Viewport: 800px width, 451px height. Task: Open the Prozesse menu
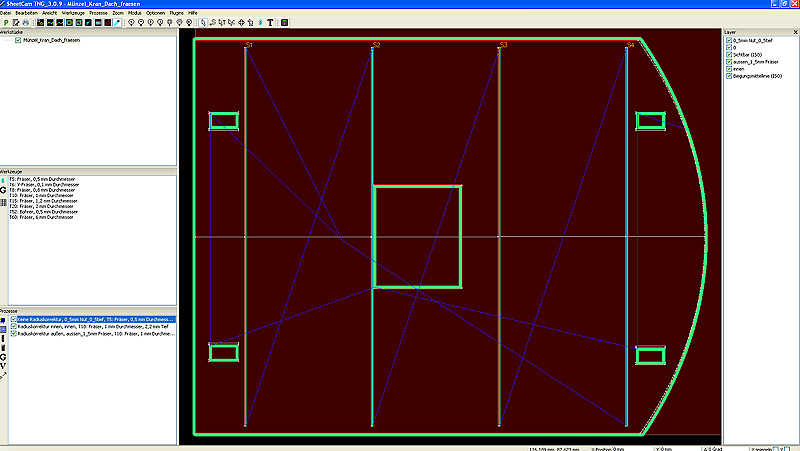click(x=98, y=13)
